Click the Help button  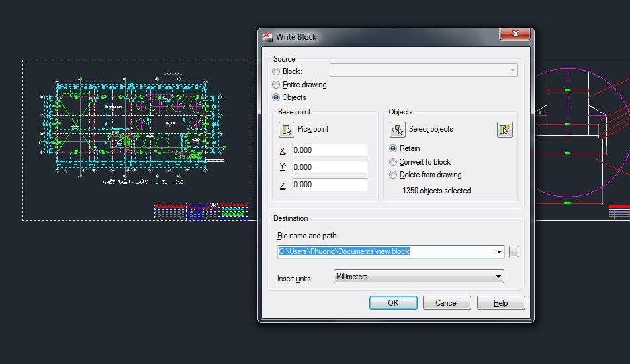pos(500,303)
